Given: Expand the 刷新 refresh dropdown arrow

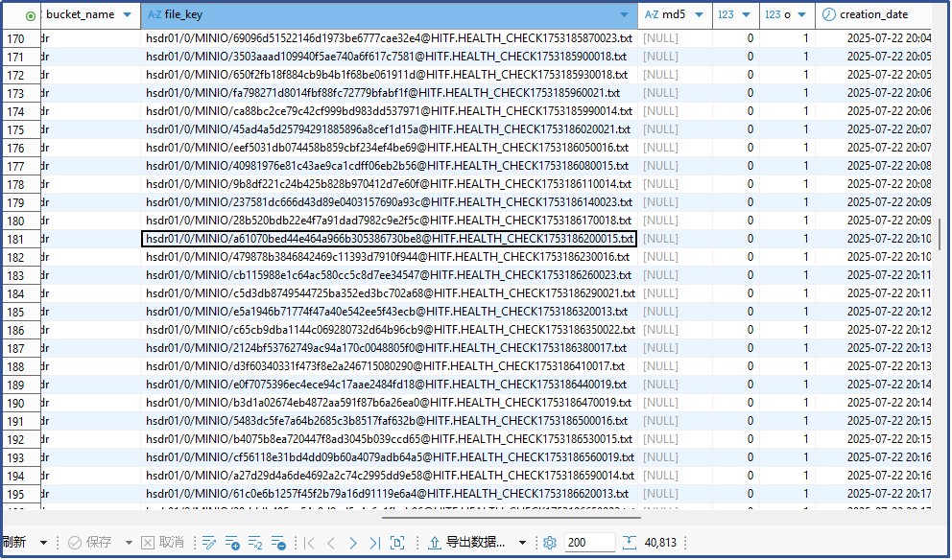Looking at the screenshot, I should coord(43,543).
